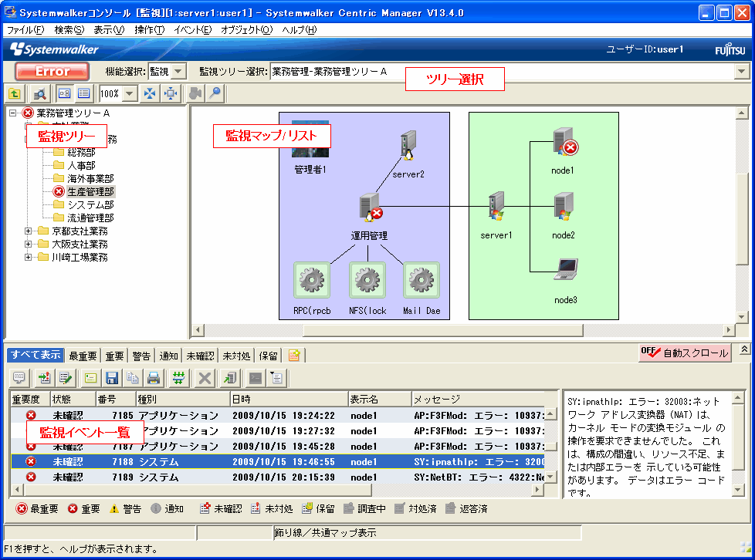
Task: Click the new custom tab icon
Action: pyautogui.click(x=294, y=356)
